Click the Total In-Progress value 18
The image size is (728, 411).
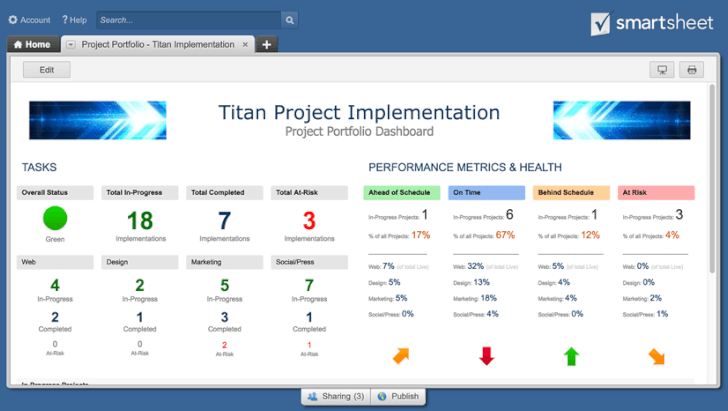pos(140,221)
